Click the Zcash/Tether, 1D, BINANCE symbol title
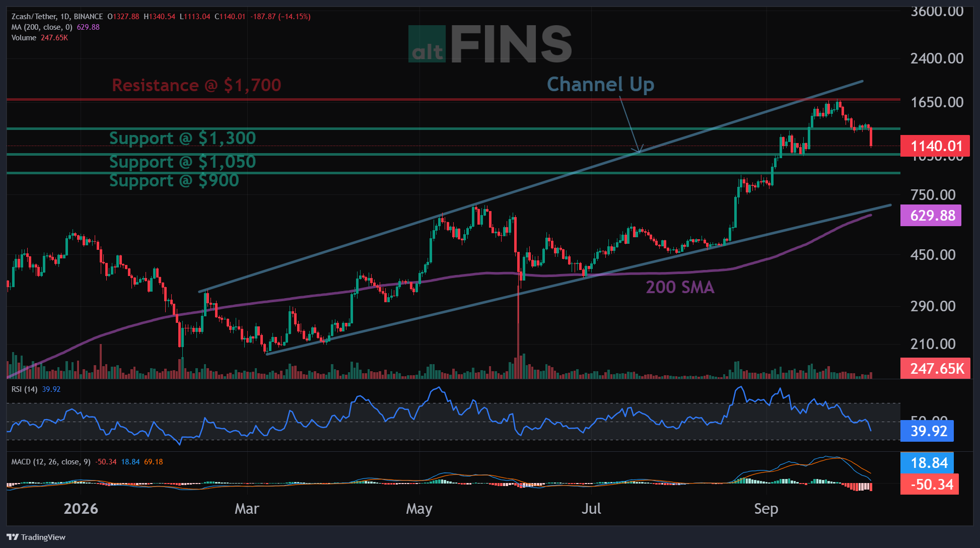 click(57, 17)
